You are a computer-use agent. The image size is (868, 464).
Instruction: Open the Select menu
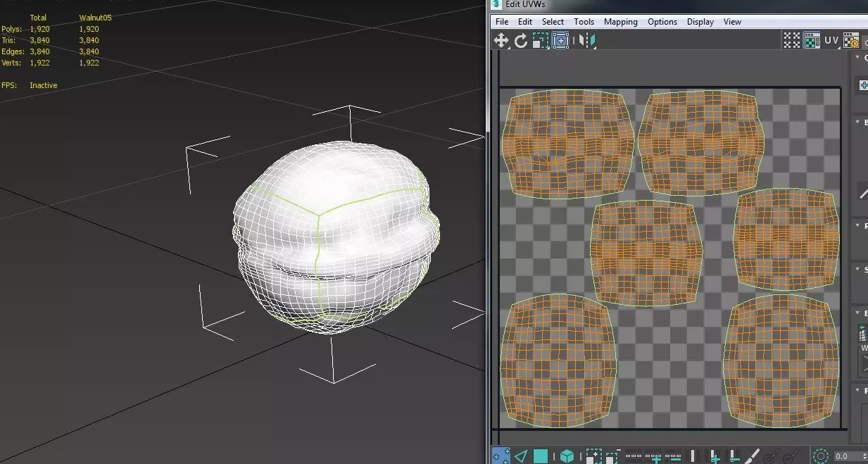(x=553, y=22)
